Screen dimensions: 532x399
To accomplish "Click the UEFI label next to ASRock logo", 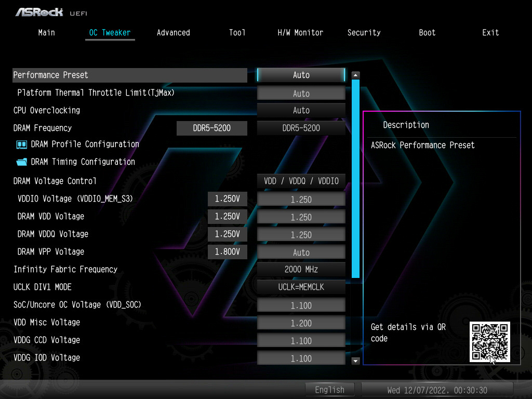I will pos(78,14).
